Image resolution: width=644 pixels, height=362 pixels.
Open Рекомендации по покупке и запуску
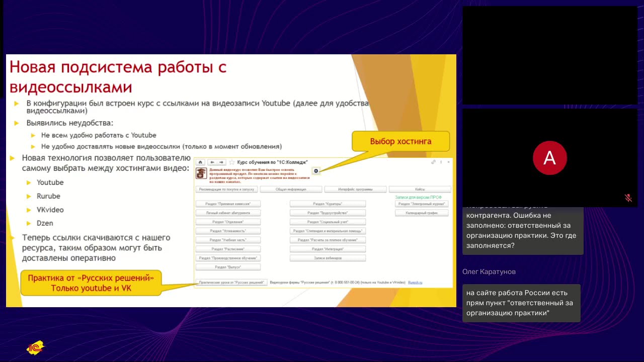click(x=226, y=190)
